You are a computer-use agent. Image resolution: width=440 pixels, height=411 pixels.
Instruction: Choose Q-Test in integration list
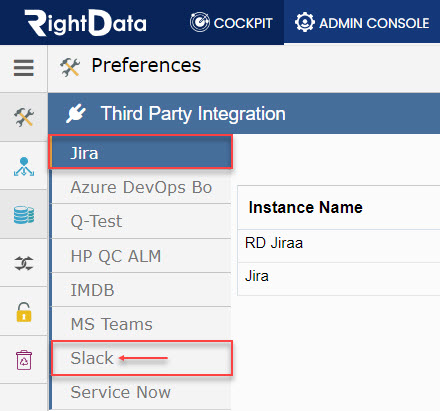tap(141, 221)
